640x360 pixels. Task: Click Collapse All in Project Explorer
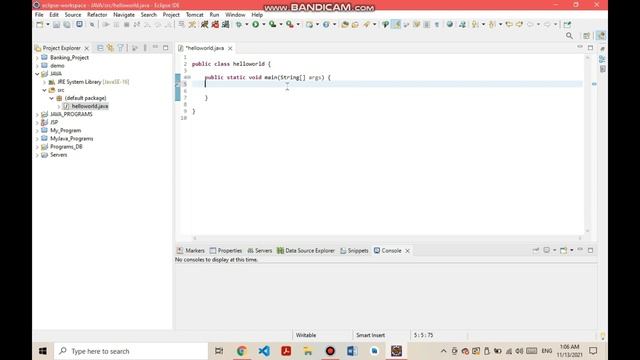click(x=100, y=48)
